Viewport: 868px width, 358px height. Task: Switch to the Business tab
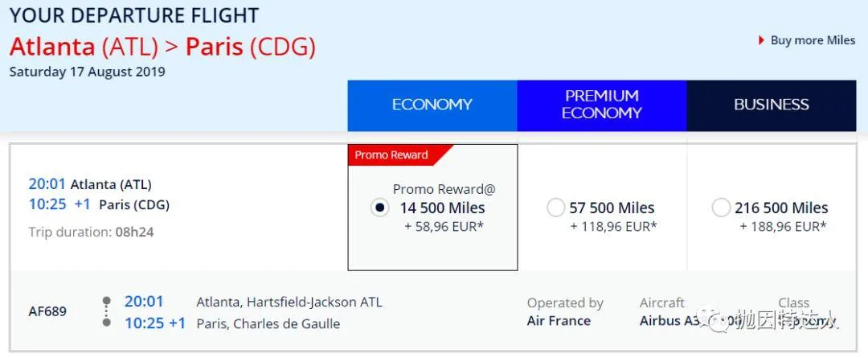tap(771, 105)
